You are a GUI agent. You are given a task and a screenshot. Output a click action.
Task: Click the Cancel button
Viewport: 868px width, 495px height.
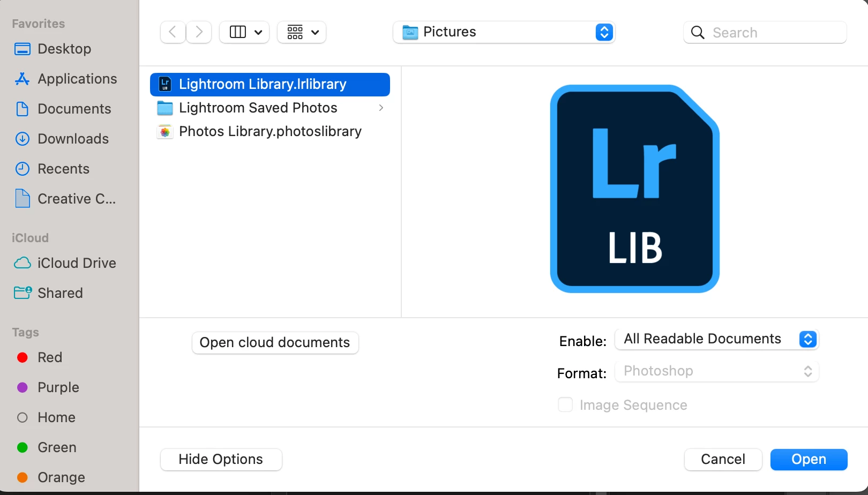point(723,460)
